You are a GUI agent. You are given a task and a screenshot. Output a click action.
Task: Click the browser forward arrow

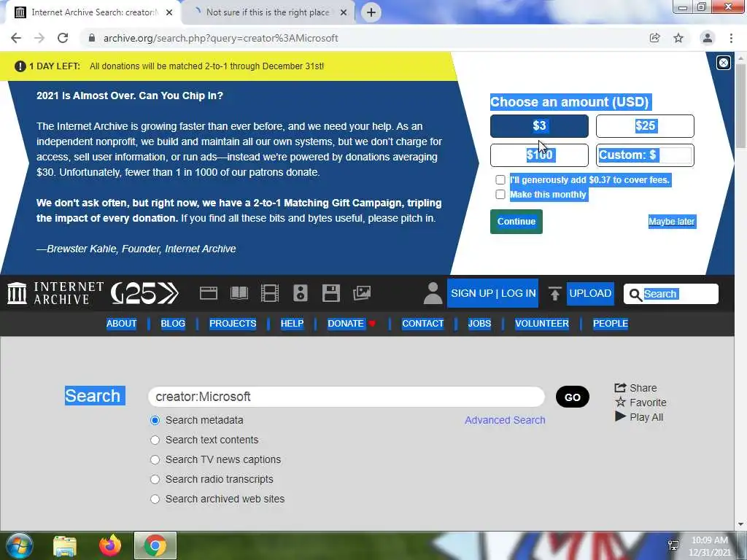pyautogui.click(x=39, y=38)
